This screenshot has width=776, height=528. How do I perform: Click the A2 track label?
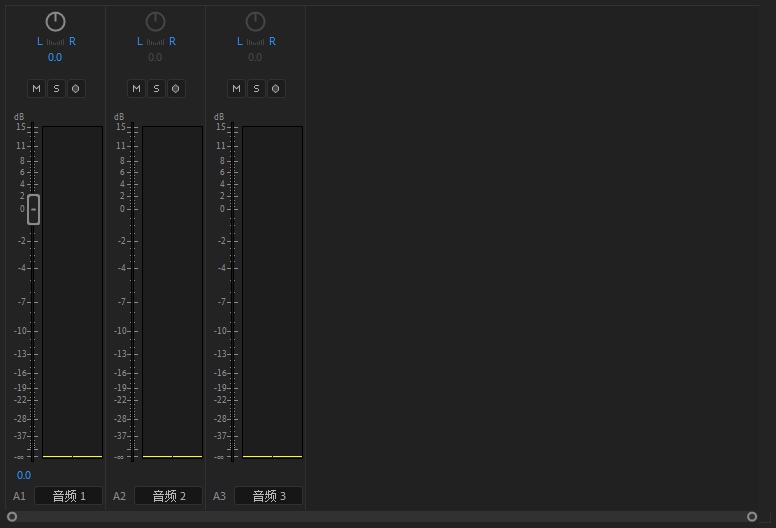click(x=119, y=496)
